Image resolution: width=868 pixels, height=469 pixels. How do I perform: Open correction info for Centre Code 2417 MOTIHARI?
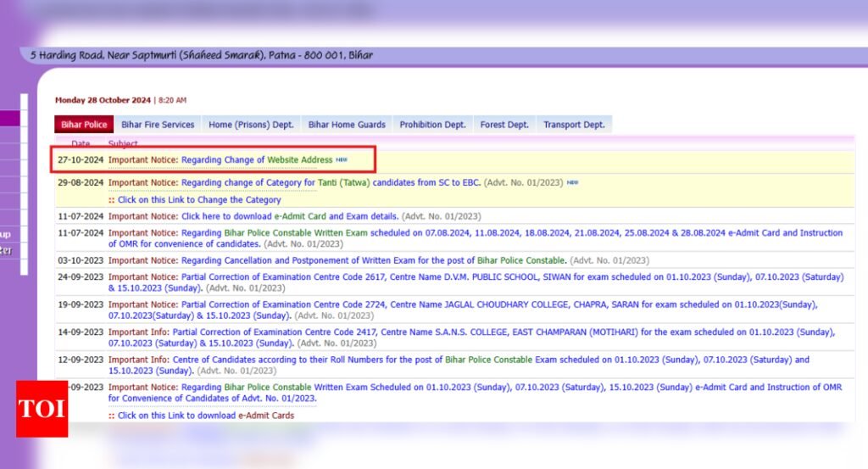pos(471,338)
